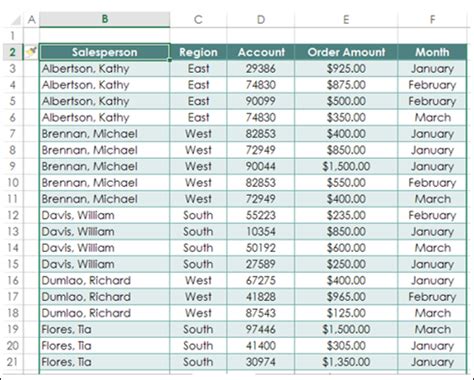
Task: Select account cell 97446
Action: tap(261, 329)
